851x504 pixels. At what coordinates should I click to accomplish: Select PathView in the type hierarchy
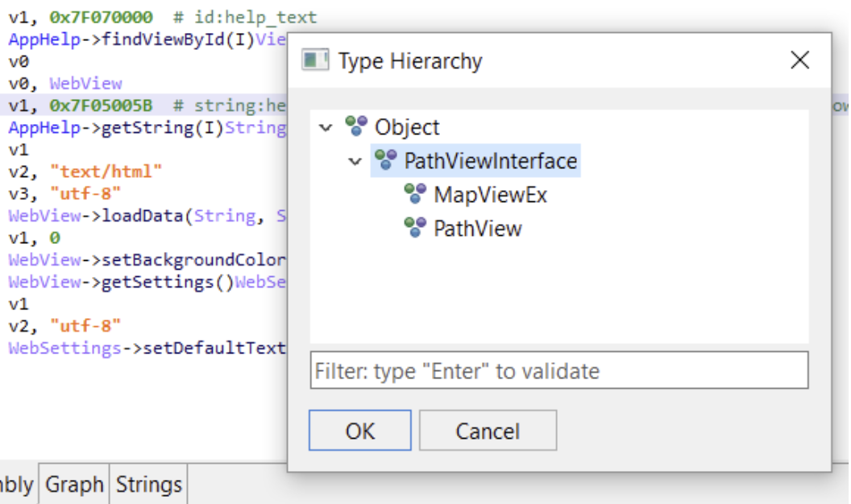478,229
